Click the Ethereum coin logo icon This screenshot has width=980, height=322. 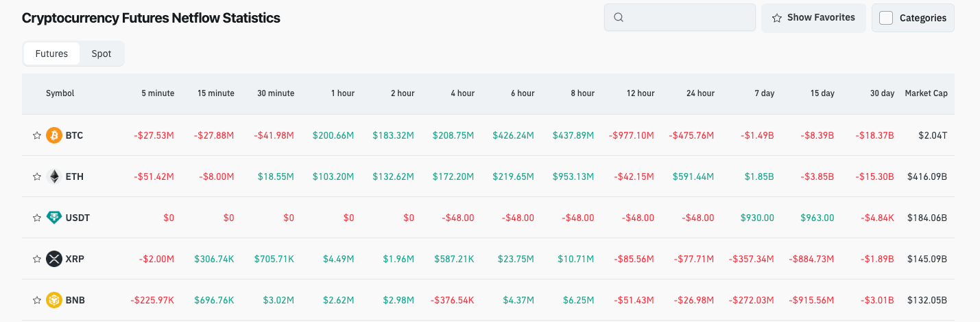[x=54, y=176]
